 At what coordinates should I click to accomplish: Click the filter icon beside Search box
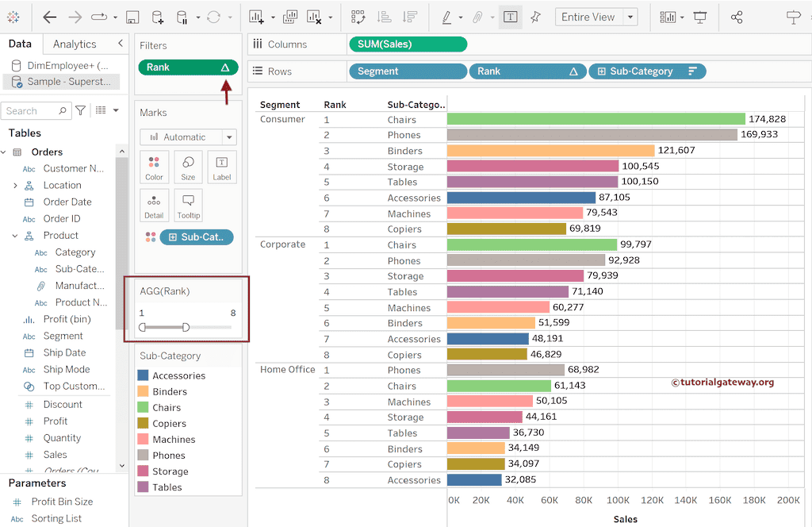(80, 110)
